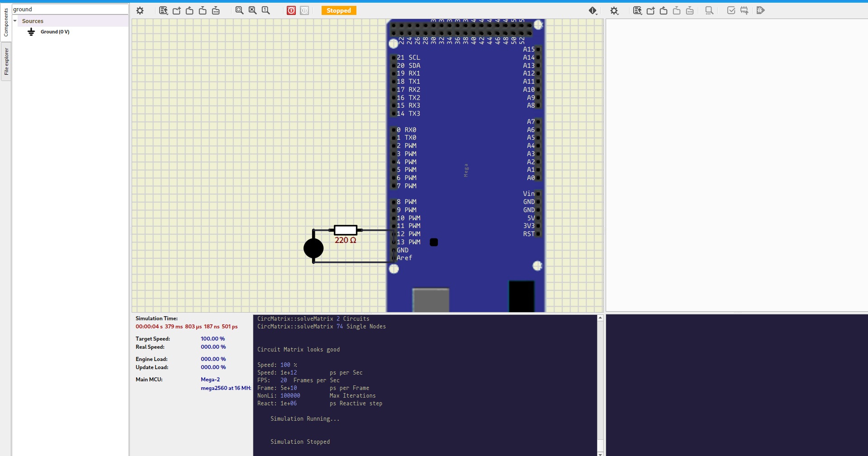Reset zoom to one-to-one
This screenshot has height=456, width=868.
pyautogui.click(x=266, y=10)
